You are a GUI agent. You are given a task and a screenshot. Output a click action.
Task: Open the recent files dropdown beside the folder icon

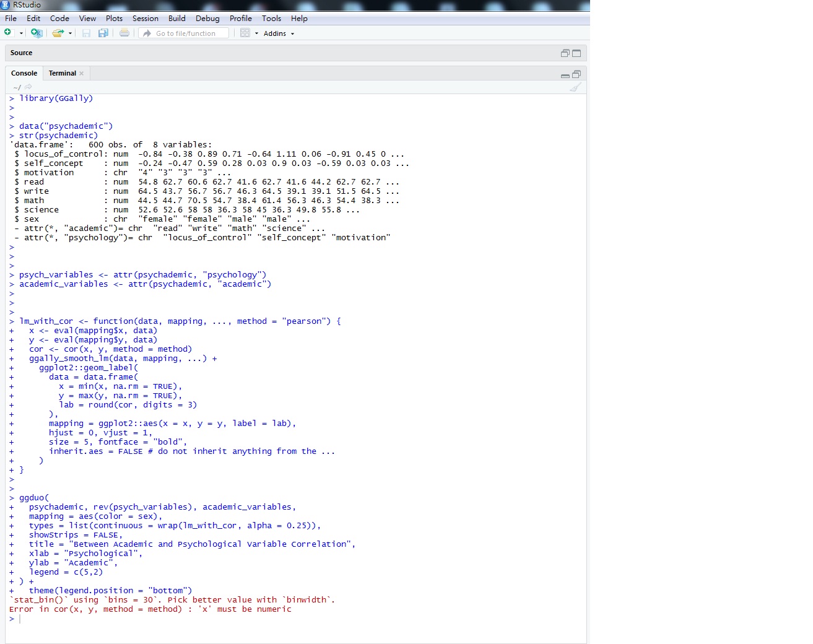[x=69, y=33]
